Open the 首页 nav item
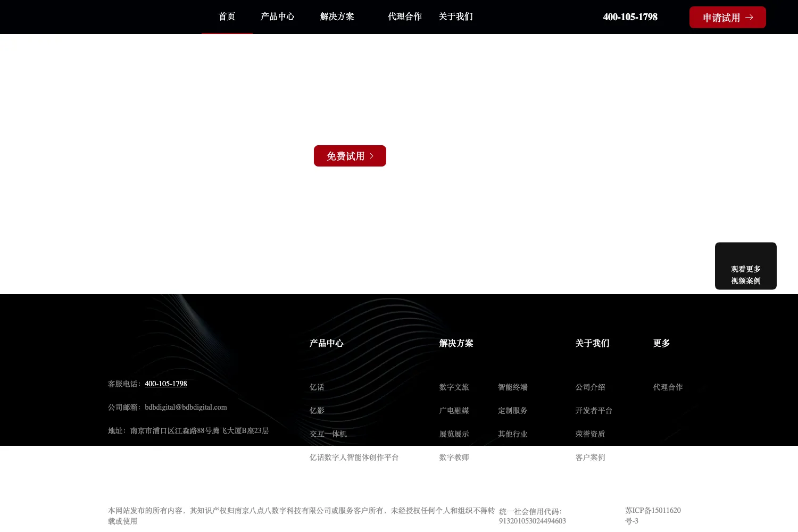Screen dimensions: 798x532 point(227,16)
